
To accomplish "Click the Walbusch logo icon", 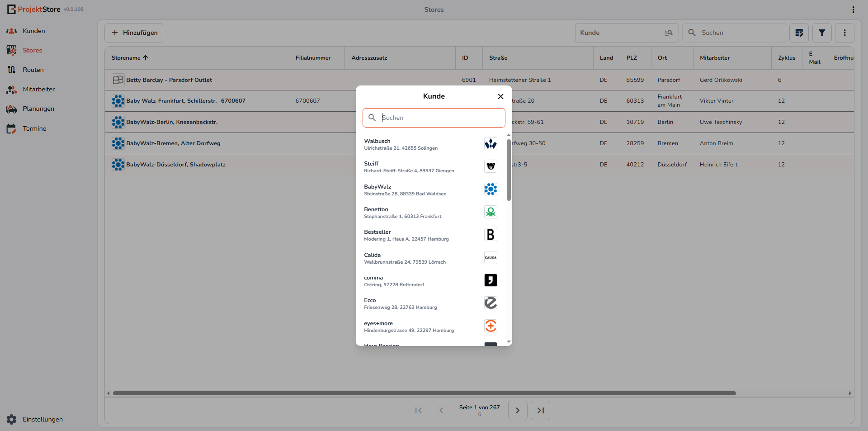I will (491, 144).
